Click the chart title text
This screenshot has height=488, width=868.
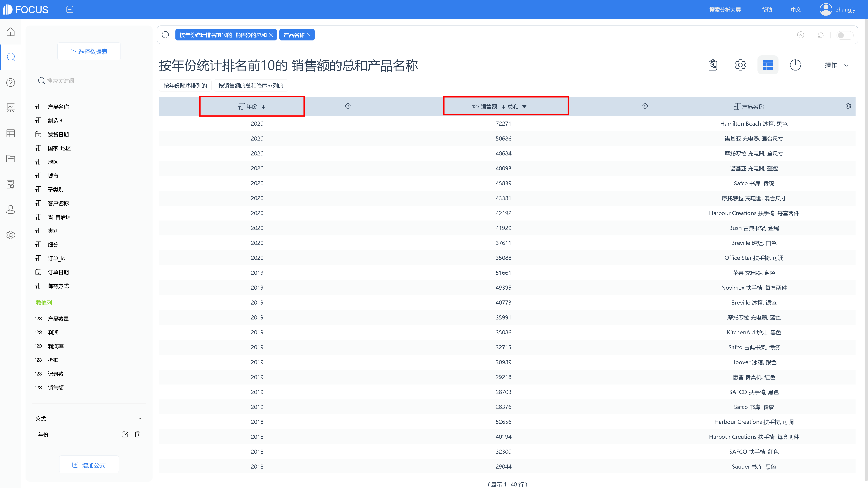[288, 65]
